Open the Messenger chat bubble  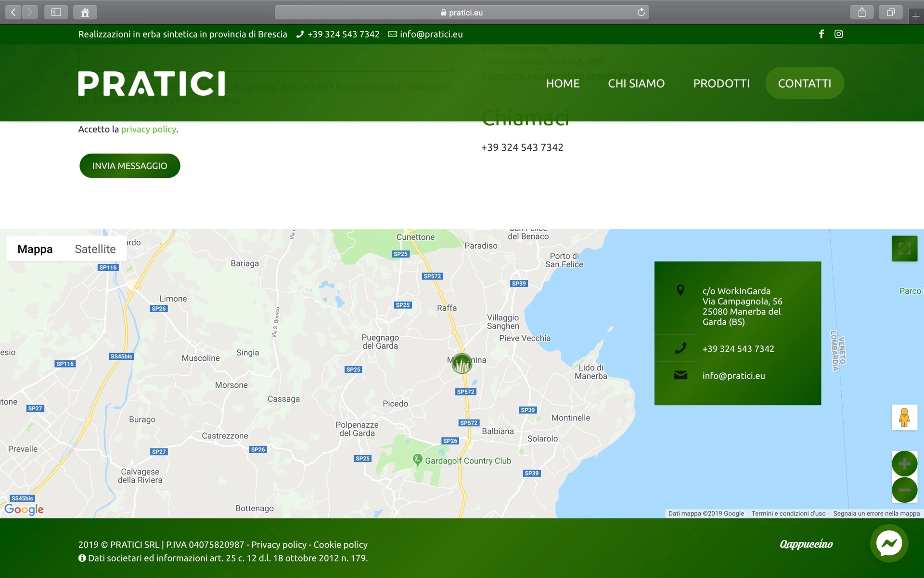(x=889, y=543)
